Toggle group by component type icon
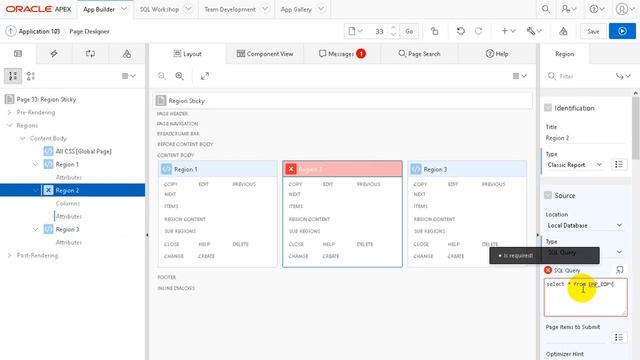This screenshot has height=360, width=640. [31, 76]
